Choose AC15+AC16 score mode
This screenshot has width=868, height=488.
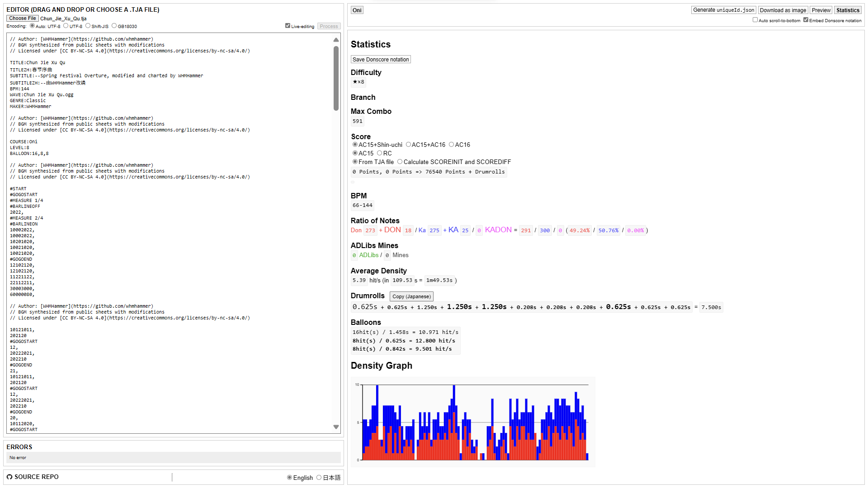tap(408, 145)
